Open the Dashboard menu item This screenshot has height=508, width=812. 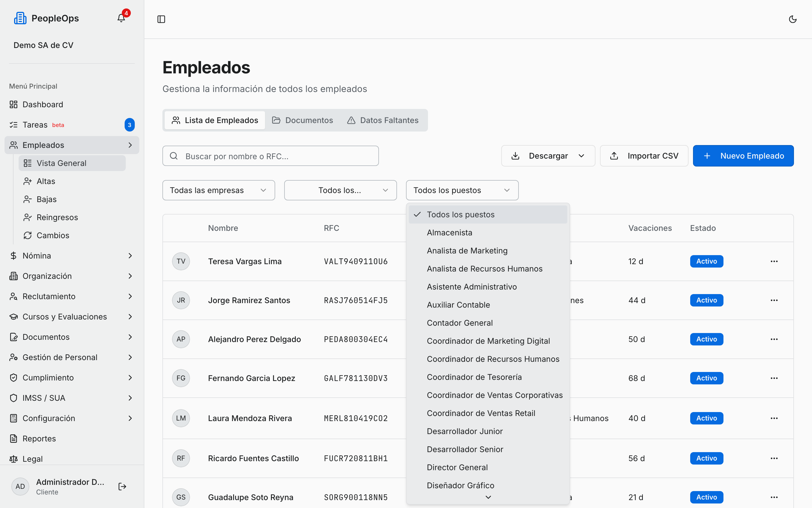pos(72,104)
